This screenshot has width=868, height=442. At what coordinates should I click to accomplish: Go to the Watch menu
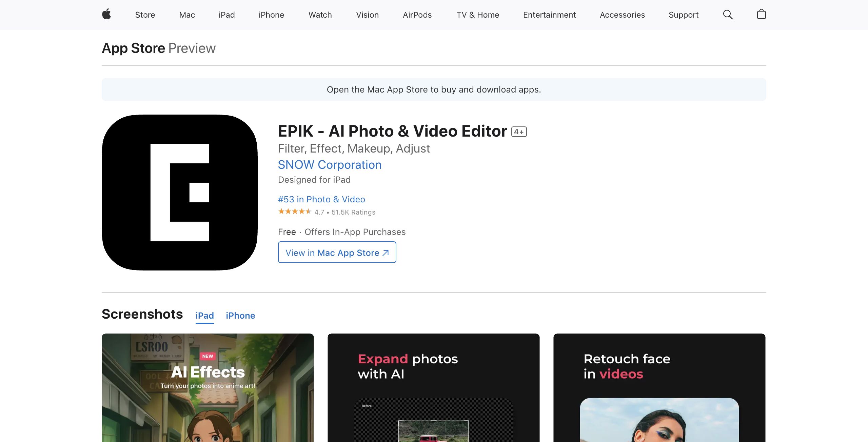320,15
